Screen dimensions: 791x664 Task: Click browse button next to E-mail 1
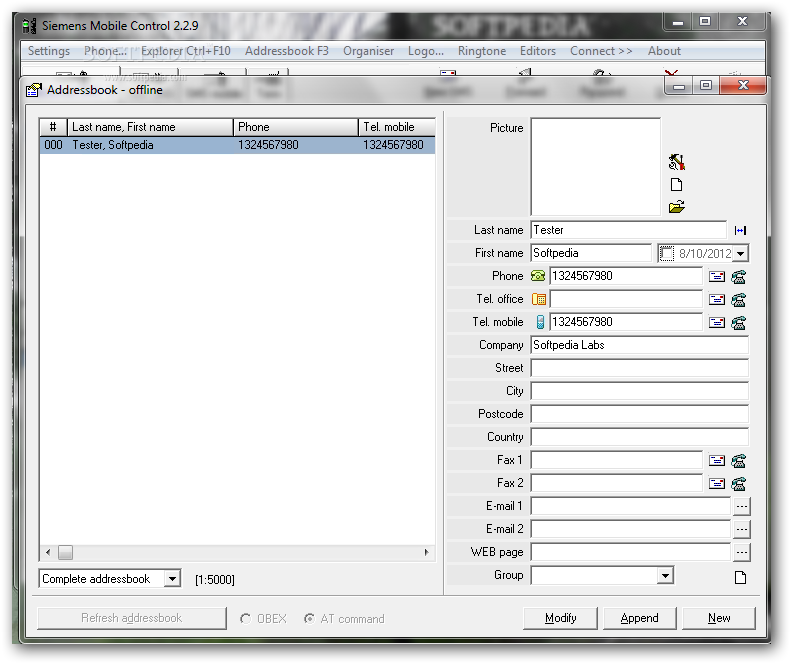[741, 506]
